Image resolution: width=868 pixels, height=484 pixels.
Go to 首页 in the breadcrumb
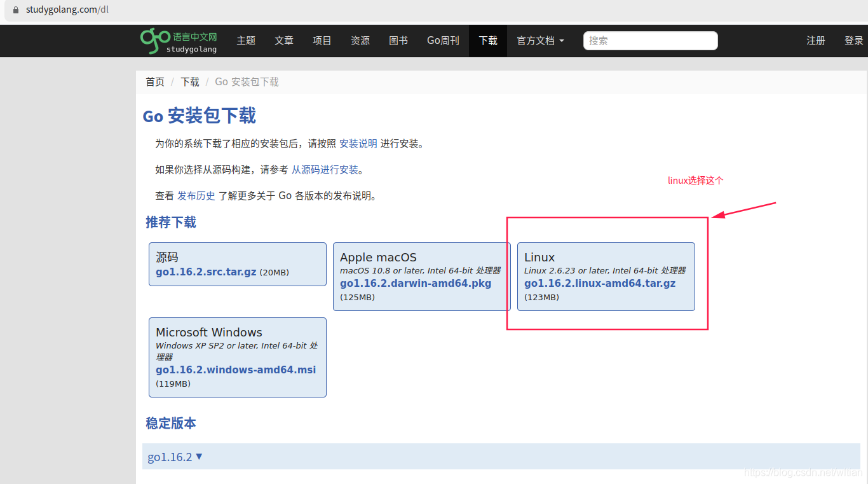[x=155, y=82]
